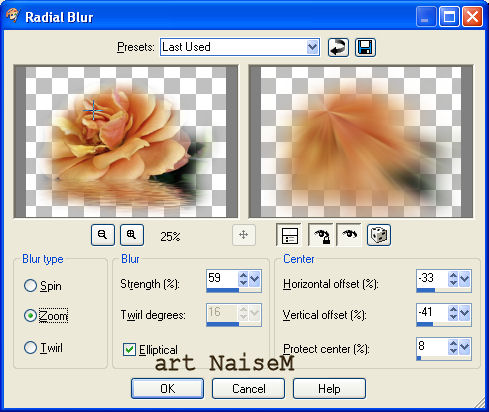Uncheck the Elliptical checkbox
This screenshot has height=412, width=489.
coord(129,349)
